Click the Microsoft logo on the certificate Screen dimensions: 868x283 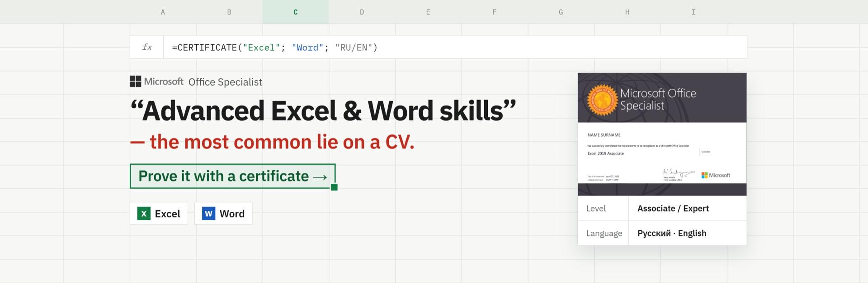point(716,175)
